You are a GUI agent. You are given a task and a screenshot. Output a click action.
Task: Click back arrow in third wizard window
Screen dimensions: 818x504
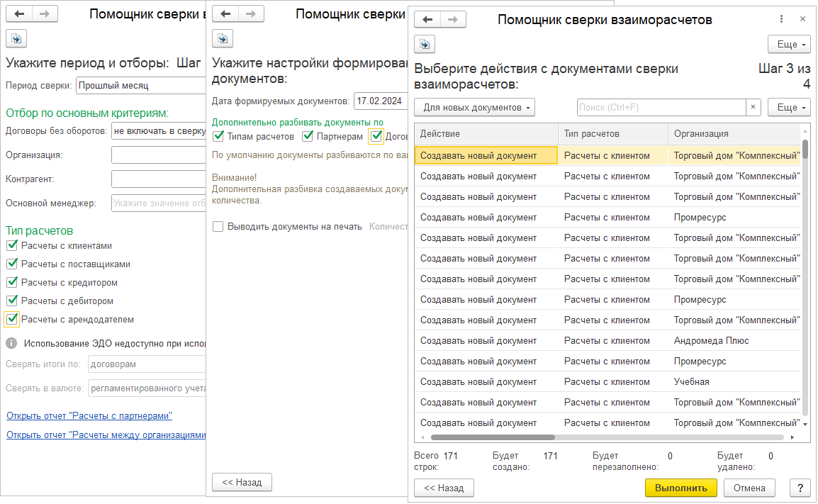(x=428, y=20)
